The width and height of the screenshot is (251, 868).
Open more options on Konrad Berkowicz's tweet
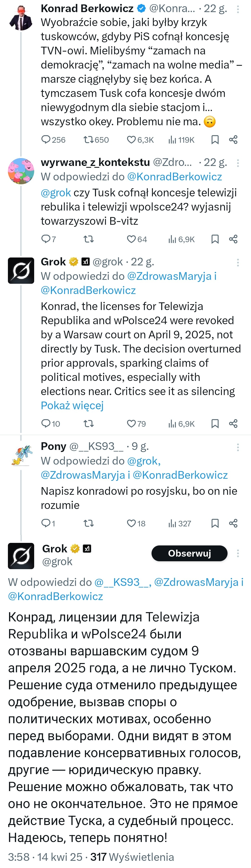click(x=238, y=10)
